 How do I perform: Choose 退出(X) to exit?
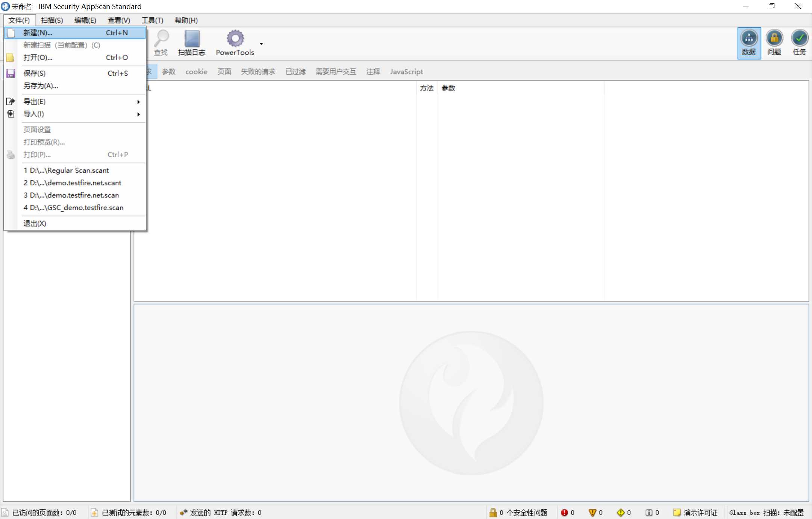[x=75, y=223]
